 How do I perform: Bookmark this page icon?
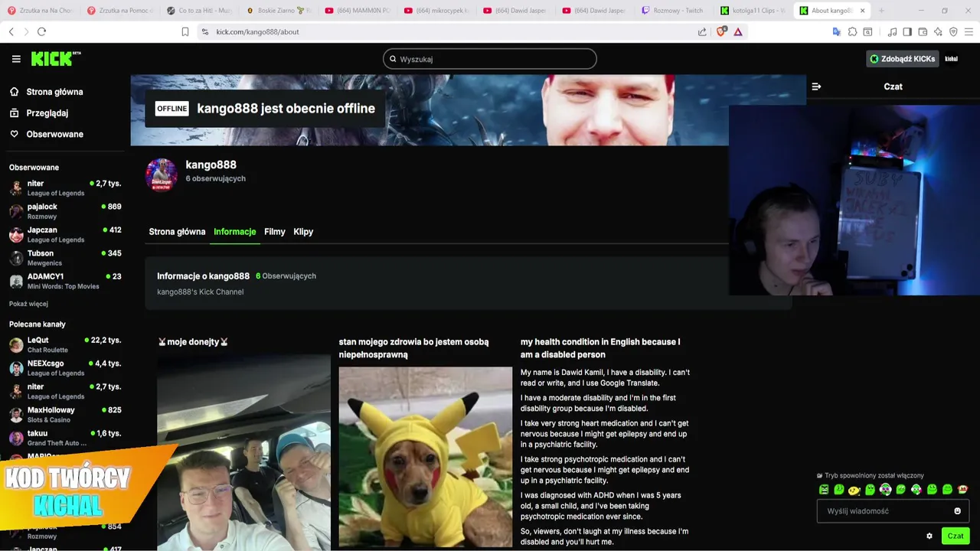click(185, 31)
